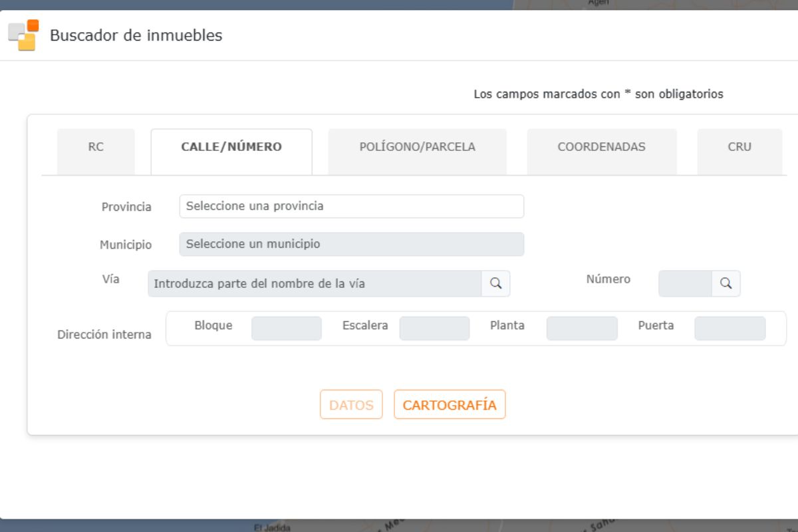Focus the Número input box
Image resolution: width=798 pixels, height=532 pixels.
685,283
